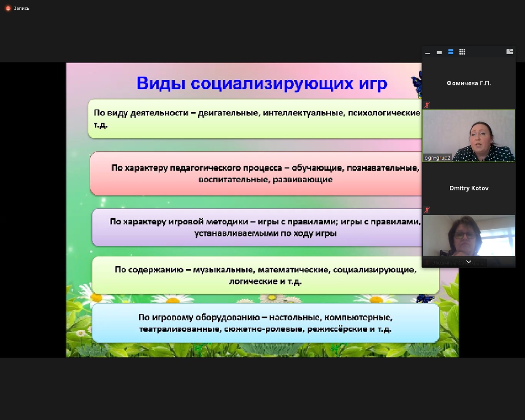Image resolution: width=525 pixels, height=420 pixels.
Task: Select the Фомичева Г.П. participant tile
Action: [469, 83]
